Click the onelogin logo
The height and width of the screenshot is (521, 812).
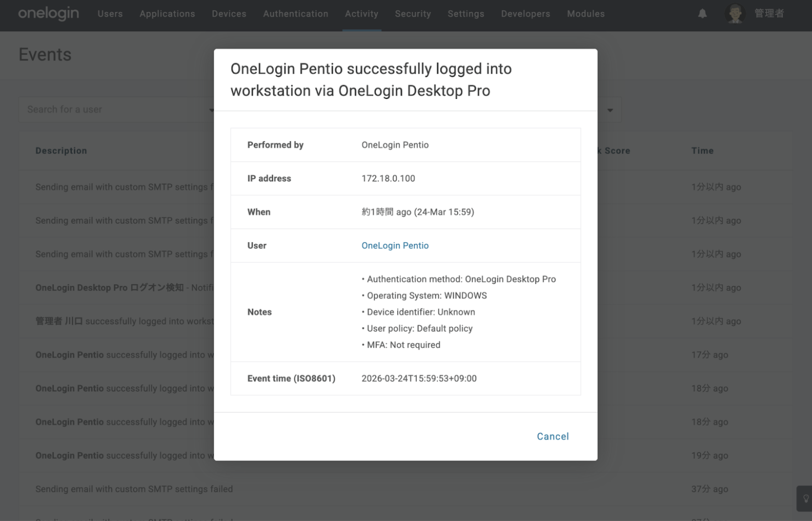[x=48, y=14]
